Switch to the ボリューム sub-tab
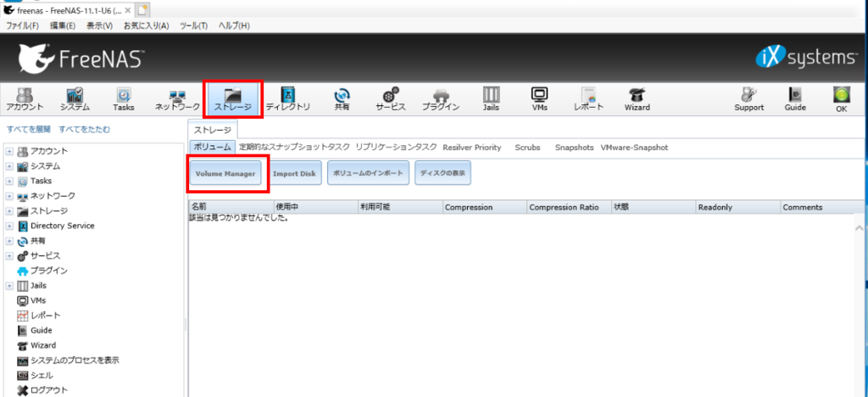 pos(213,148)
